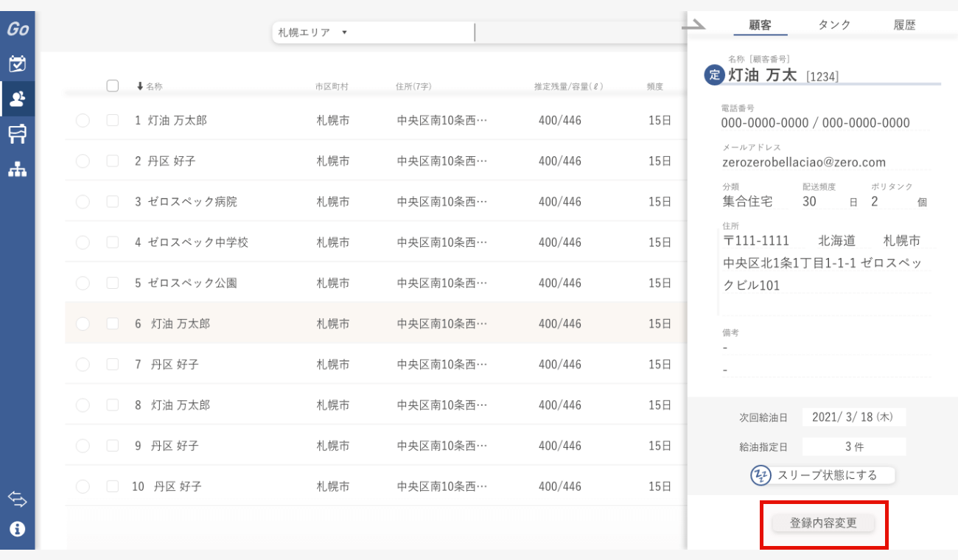Click 札幌市 cell in row 9
The width and height of the screenshot is (958, 560).
pyautogui.click(x=333, y=446)
